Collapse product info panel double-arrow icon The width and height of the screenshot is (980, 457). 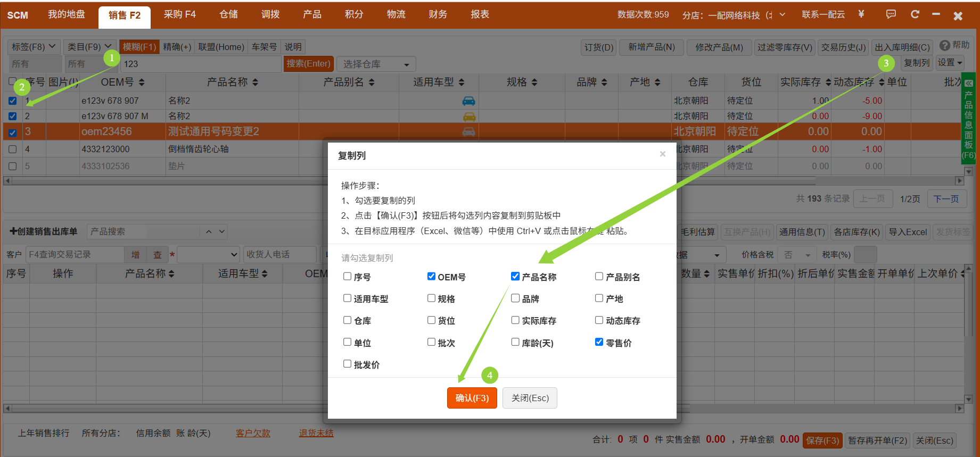(968, 84)
